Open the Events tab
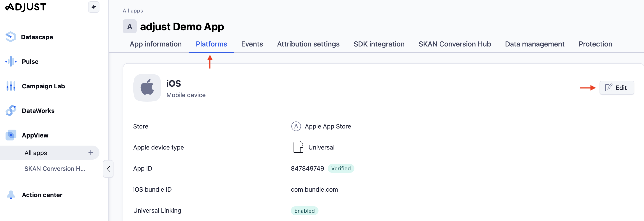Viewport: 644px width, 221px height. click(x=252, y=44)
